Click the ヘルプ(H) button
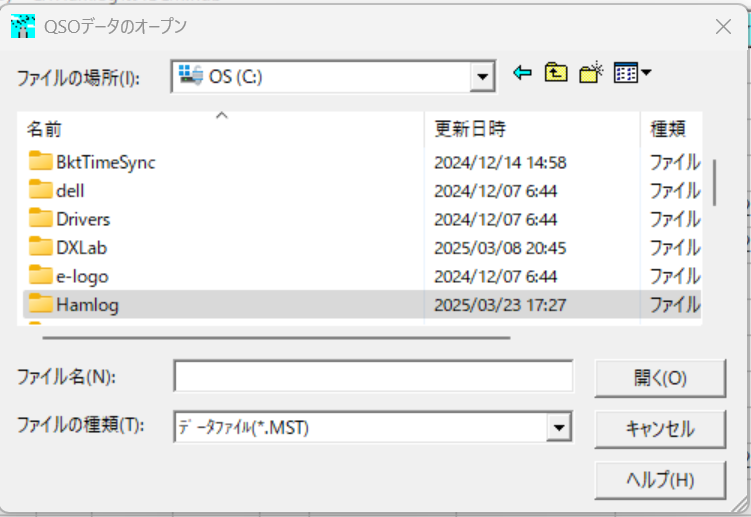Image resolution: width=751 pixels, height=517 pixels. 660,479
